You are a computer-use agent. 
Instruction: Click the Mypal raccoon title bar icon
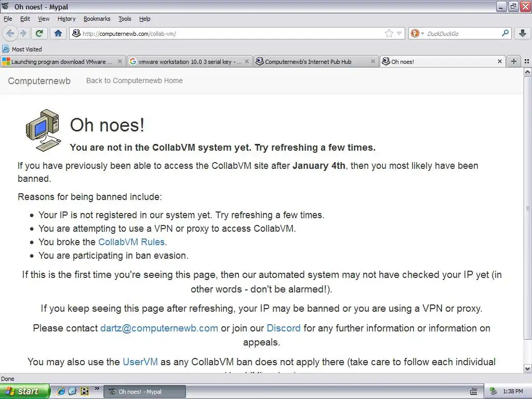pos(5,6)
